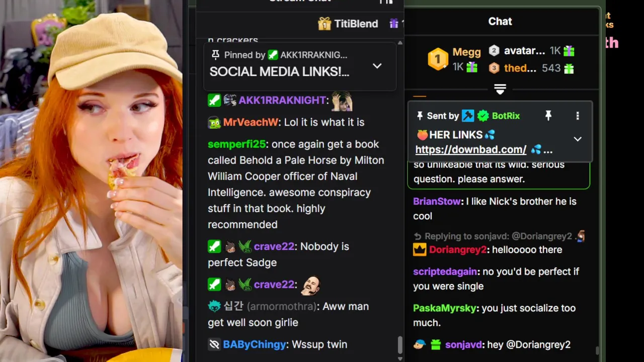Click the stream chat scrollbar thumb
The width and height of the screenshot is (644, 362).
pyautogui.click(x=400, y=345)
